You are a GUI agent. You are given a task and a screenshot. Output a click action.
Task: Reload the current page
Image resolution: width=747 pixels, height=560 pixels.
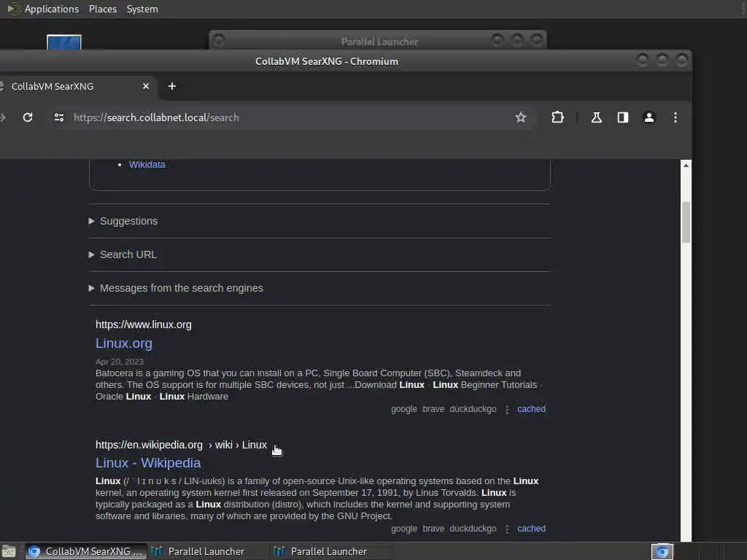coord(28,117)
